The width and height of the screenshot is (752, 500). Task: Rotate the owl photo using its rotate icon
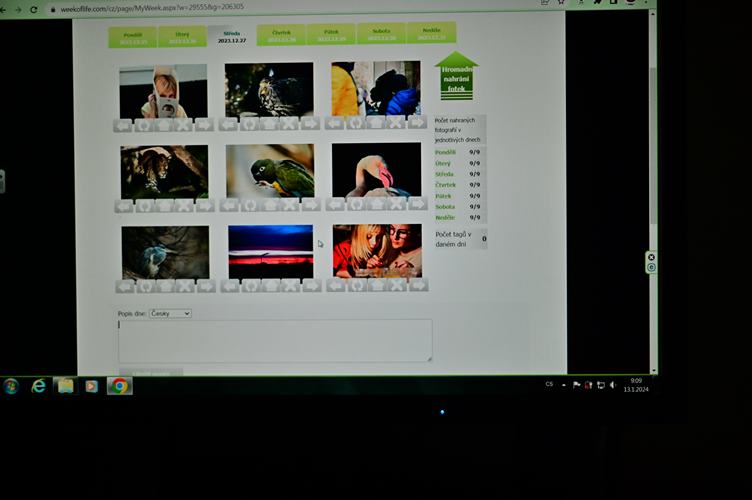click(x=249, y=125)
